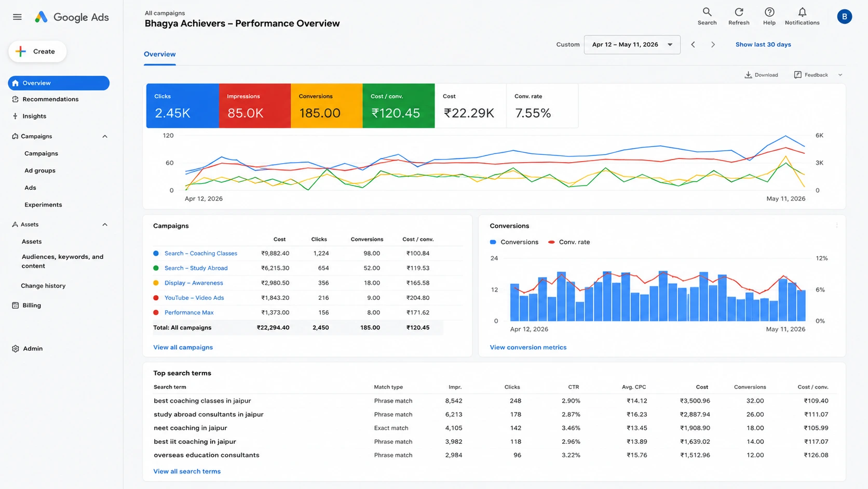Open Experiments in sidebar
This screenshot has height=489, width=868.
[43, 205]
